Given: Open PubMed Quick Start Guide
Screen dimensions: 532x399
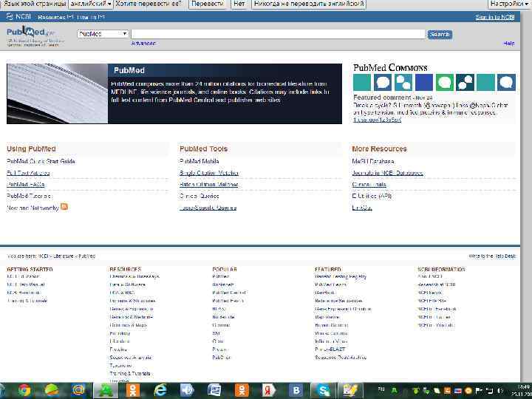Looking at the screenshot, I should click(41, 162).
